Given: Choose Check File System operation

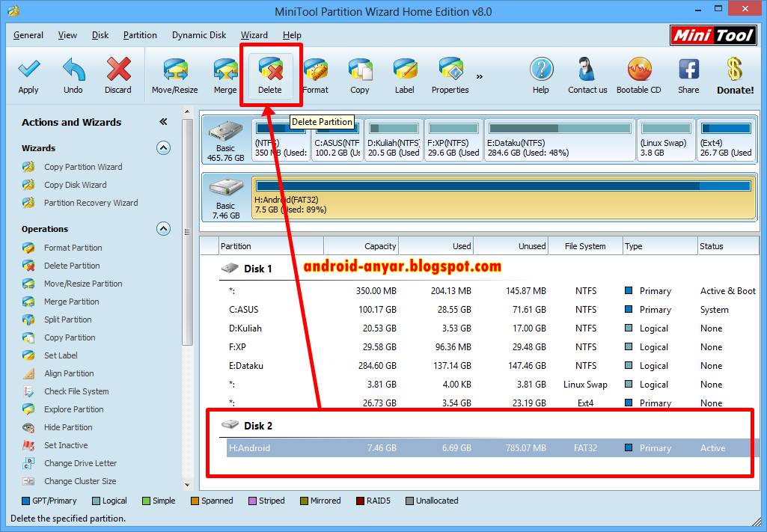Looking at the screenshot, I should 76,391.
